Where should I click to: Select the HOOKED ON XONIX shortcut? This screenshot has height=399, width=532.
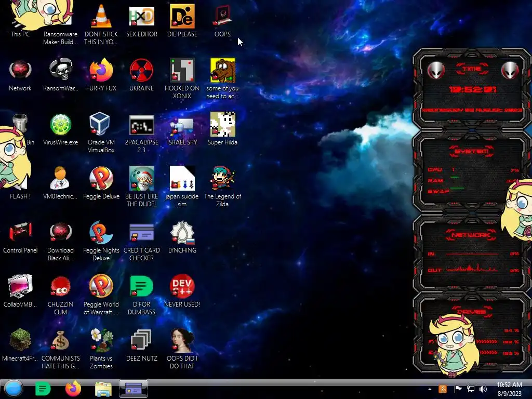182,78
